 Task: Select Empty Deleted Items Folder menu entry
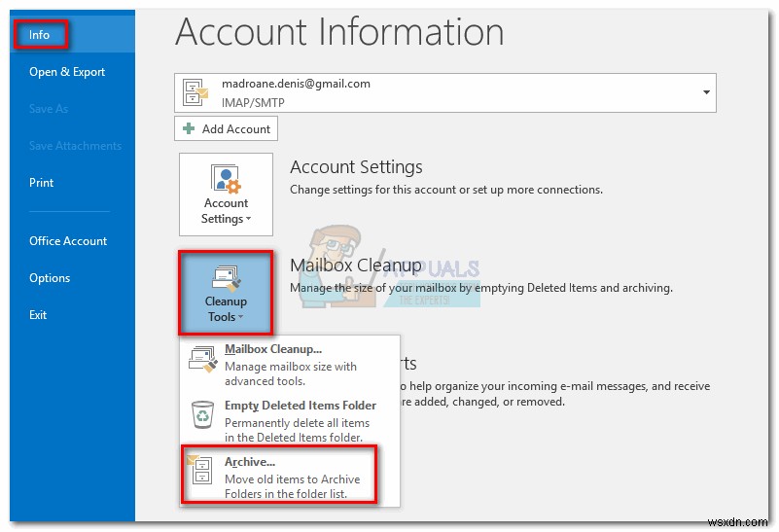(290, 421)
